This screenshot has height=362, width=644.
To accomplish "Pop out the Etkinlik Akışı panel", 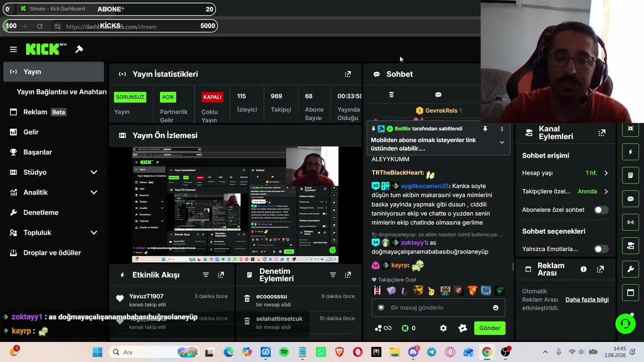I will (221, 275).
